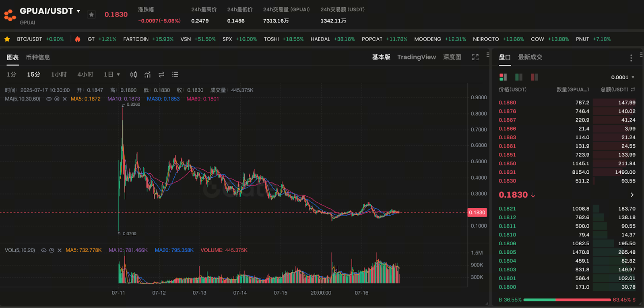The width and height of the screenshot is (644, 308).
Task: Select ask price 0.1850 row
Action: point(567,163)
